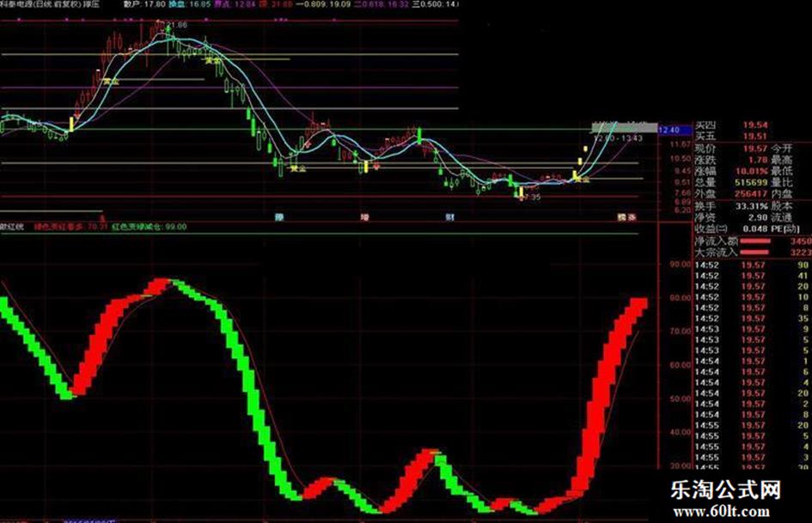Screen dimensions: 812x523
Task: Click the 12.00 - 13.43 gray range label
Action: pos(618,138)
